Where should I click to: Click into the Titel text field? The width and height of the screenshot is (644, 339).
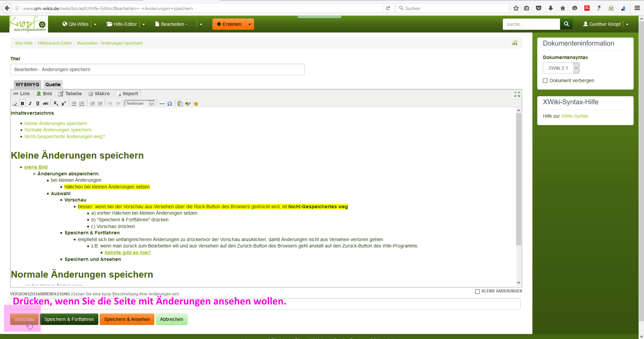(157, 69)
